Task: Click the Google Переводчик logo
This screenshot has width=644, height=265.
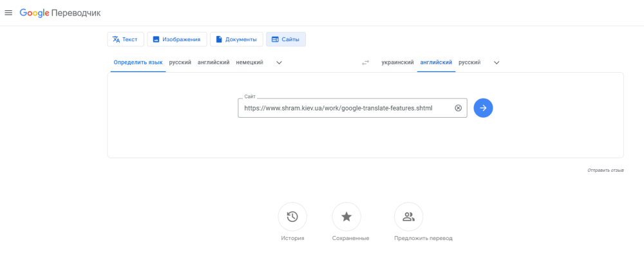Action: click(60, 13)
